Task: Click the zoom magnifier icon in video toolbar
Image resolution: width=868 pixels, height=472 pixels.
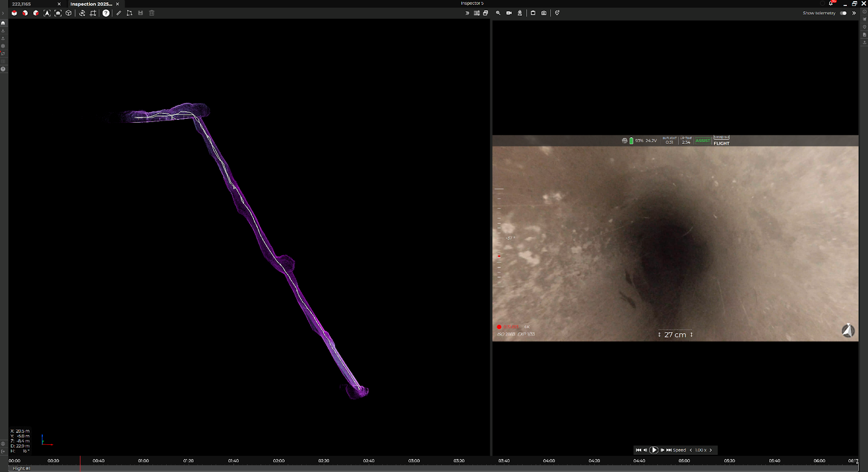Action: (498, 13)
